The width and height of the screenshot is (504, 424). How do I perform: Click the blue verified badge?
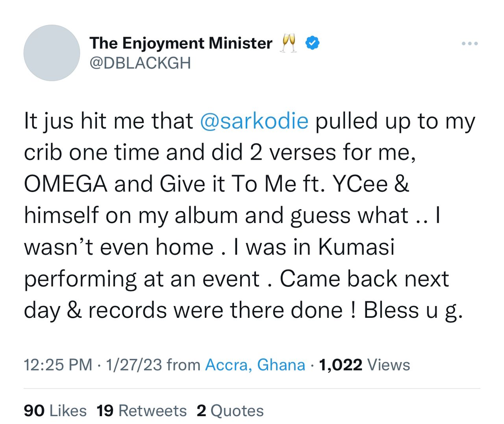[312, 43]
